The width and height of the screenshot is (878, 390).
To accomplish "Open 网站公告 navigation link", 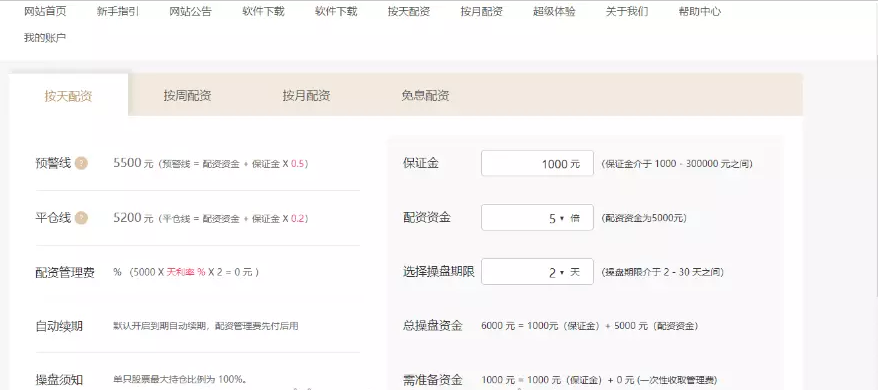I will (190, 11).
